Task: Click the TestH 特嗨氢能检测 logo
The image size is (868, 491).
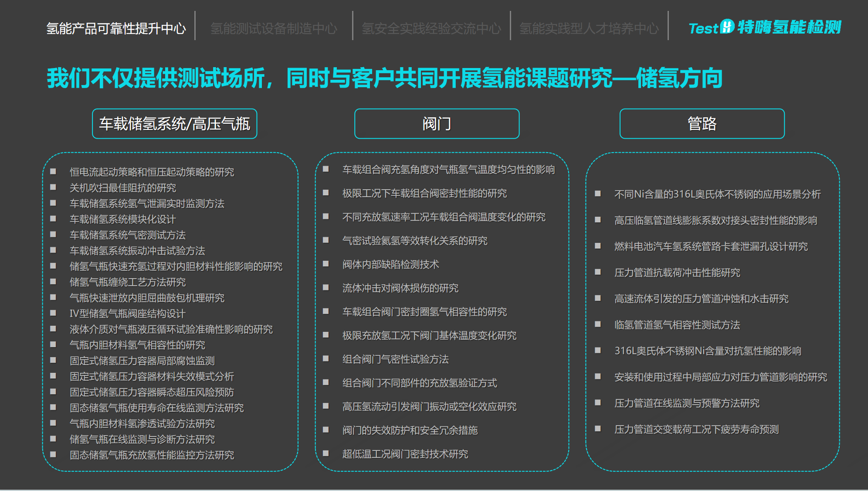Action: click(x=765, y=27)
